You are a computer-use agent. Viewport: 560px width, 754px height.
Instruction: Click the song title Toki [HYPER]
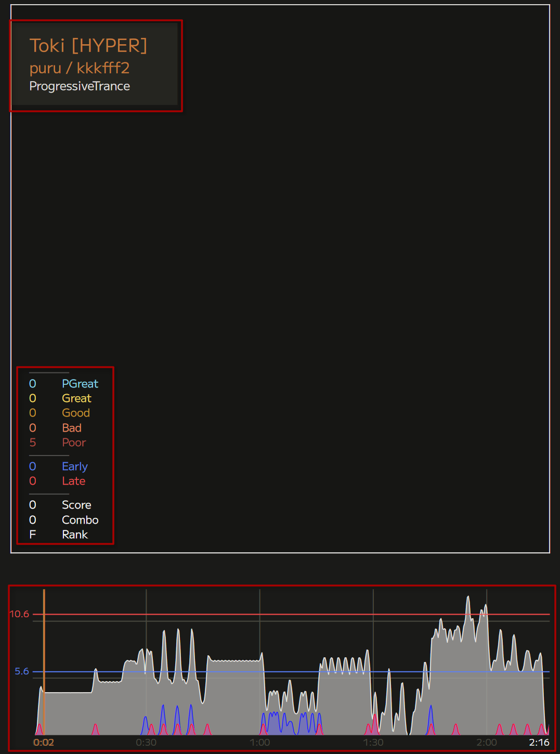point(88,46)
